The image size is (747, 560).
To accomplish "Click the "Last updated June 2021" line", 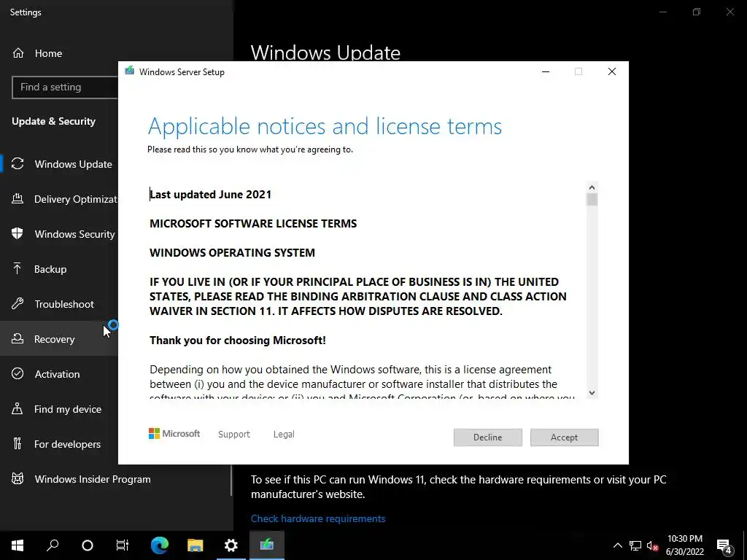I will [x=211, y=194].
